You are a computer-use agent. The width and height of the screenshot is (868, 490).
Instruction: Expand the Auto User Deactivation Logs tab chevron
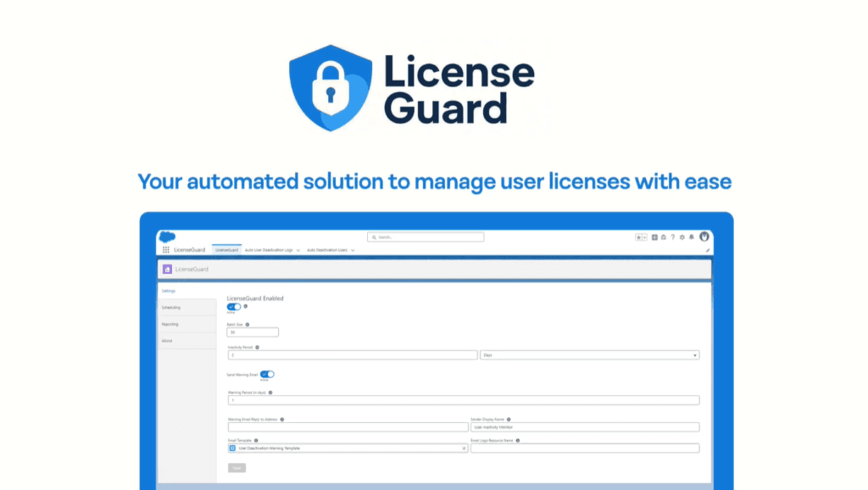coord(298,250)
